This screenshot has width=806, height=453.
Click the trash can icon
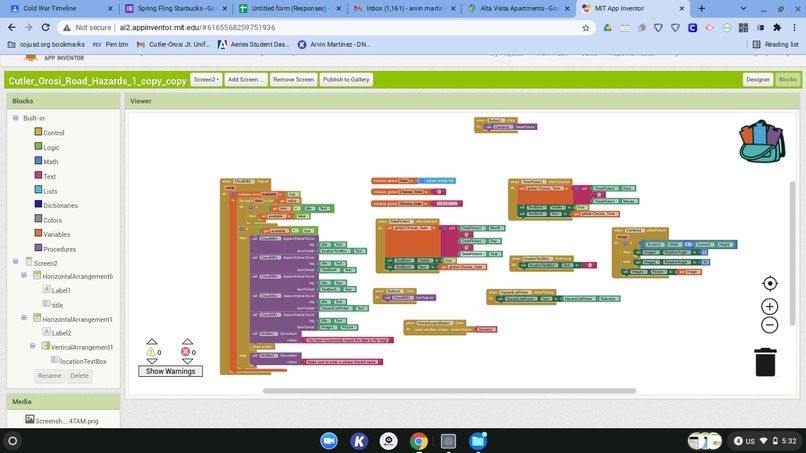tap(765, 362)
